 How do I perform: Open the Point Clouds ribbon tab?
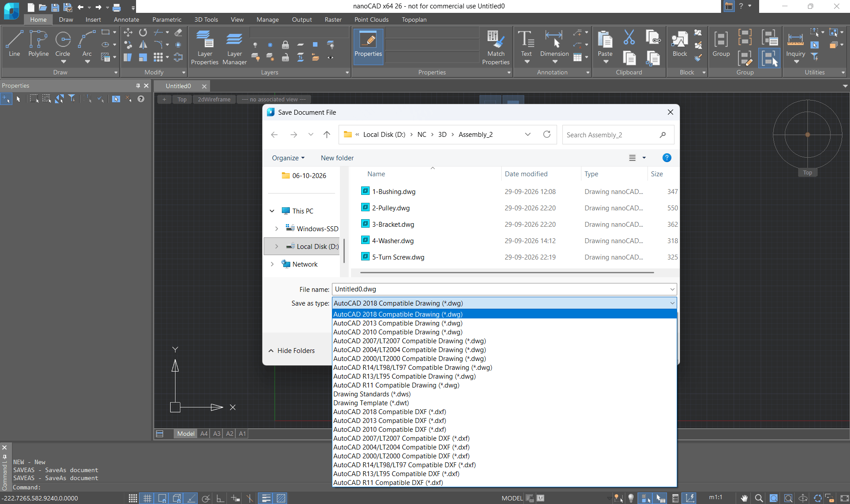tap(371, 19)
